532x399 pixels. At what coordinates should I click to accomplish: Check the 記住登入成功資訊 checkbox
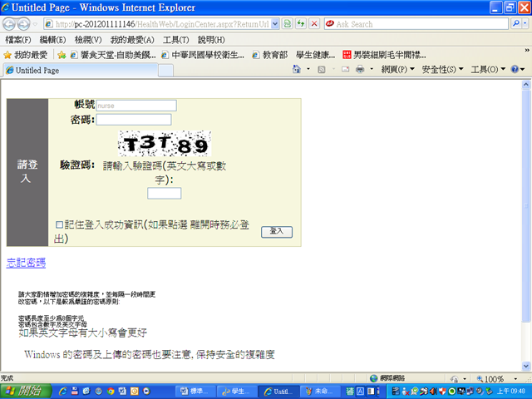(x=59, y=224)
